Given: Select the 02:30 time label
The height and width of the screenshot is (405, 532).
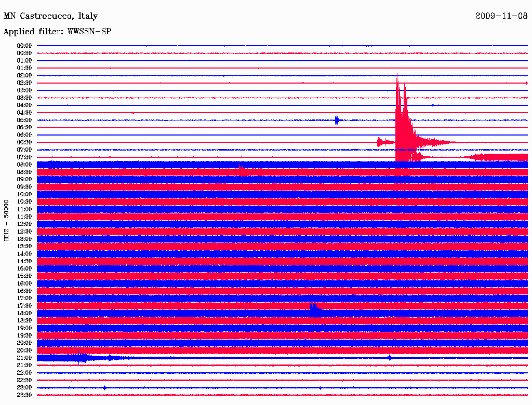Looking at the screenshot, I should coord(24,83).
